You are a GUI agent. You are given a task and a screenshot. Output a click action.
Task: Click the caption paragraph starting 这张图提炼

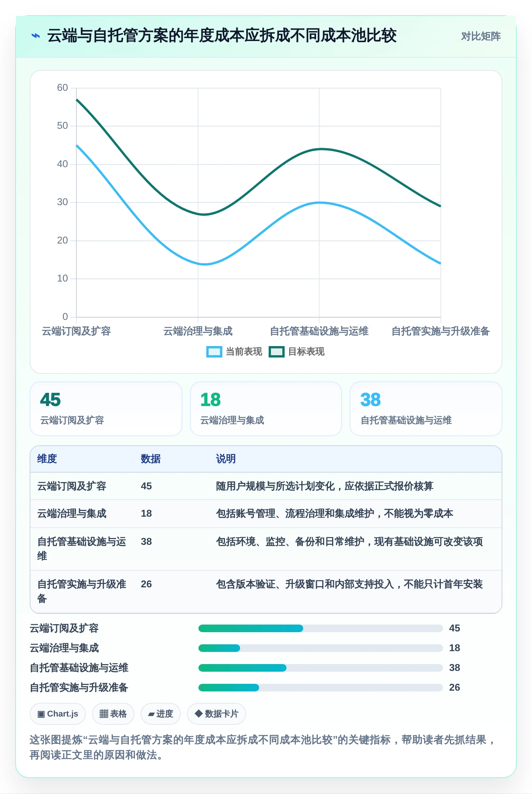(x=263, y=747)
